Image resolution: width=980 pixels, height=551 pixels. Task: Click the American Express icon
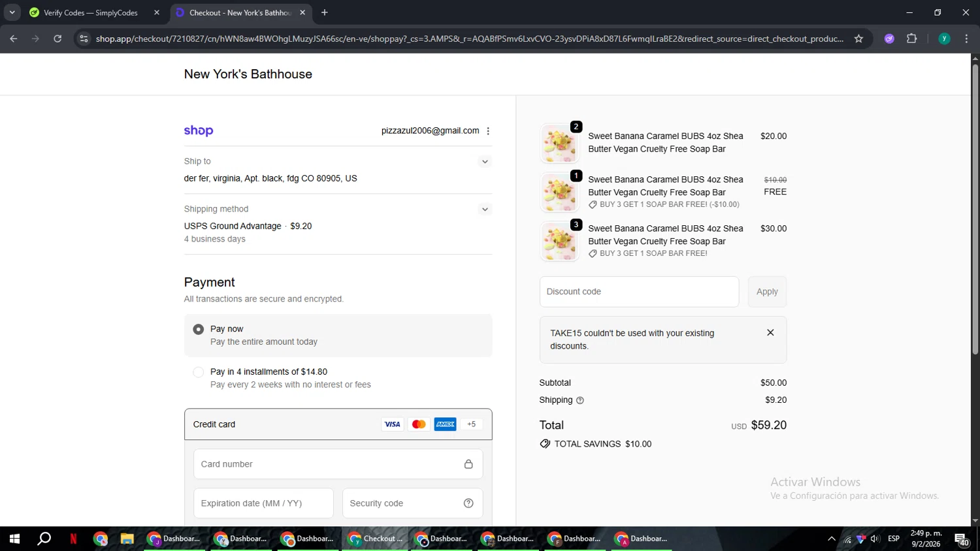446,424
